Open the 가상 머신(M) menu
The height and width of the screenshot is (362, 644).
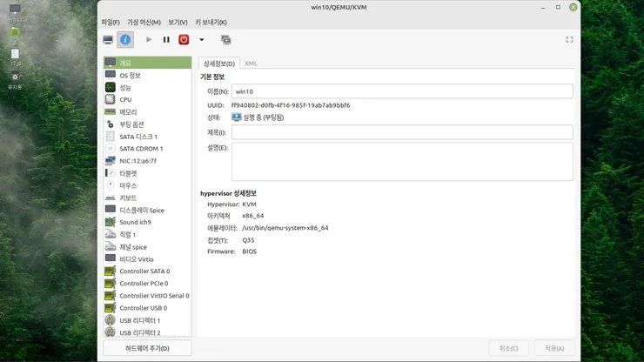point(144,22)
